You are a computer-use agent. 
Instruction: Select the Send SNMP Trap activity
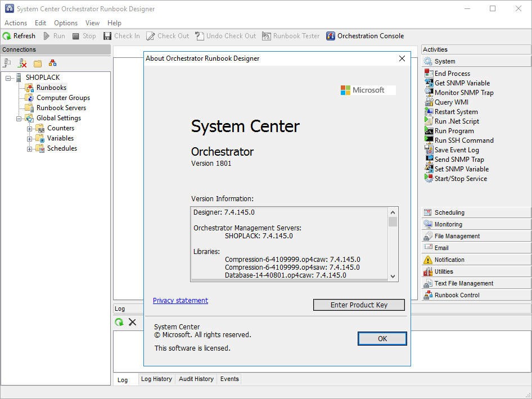pyautogui.click(x=454, y=160)
